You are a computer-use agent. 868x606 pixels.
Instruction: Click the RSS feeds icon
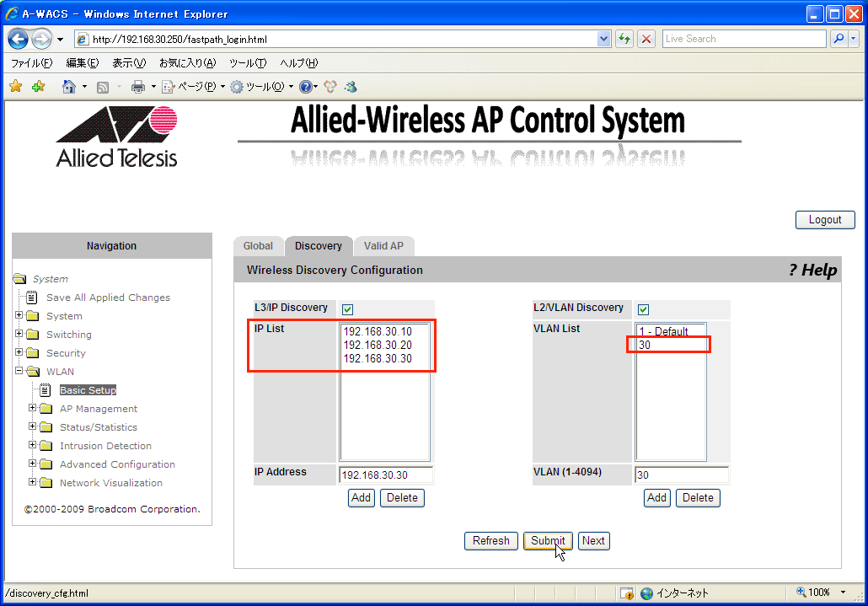click(103, 87)
